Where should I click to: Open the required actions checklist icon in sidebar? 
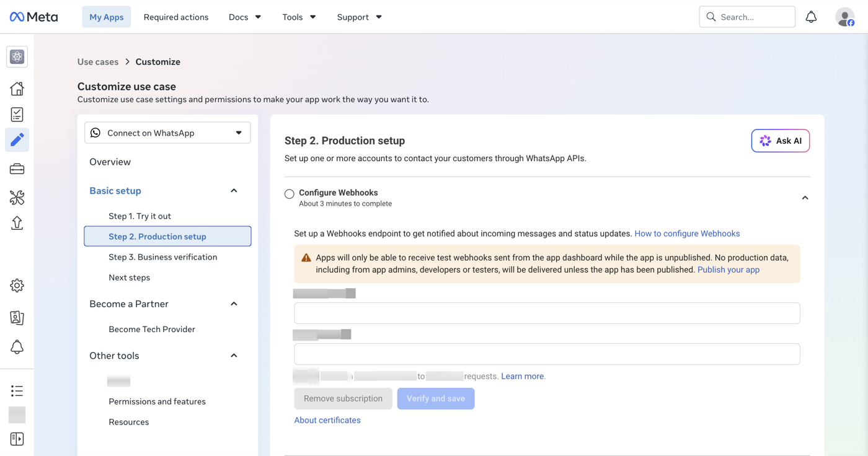pyautogui.click(x=17, y=114)
